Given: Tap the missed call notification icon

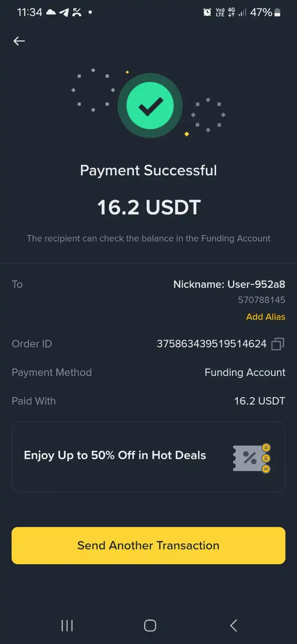Looking at the screenshot, I should tap(77, 12).
